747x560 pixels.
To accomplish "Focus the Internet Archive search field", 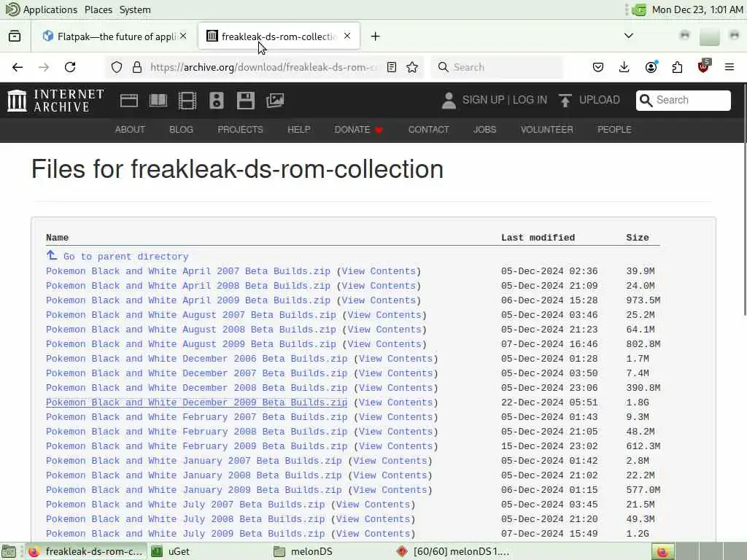I will point(683,101).
